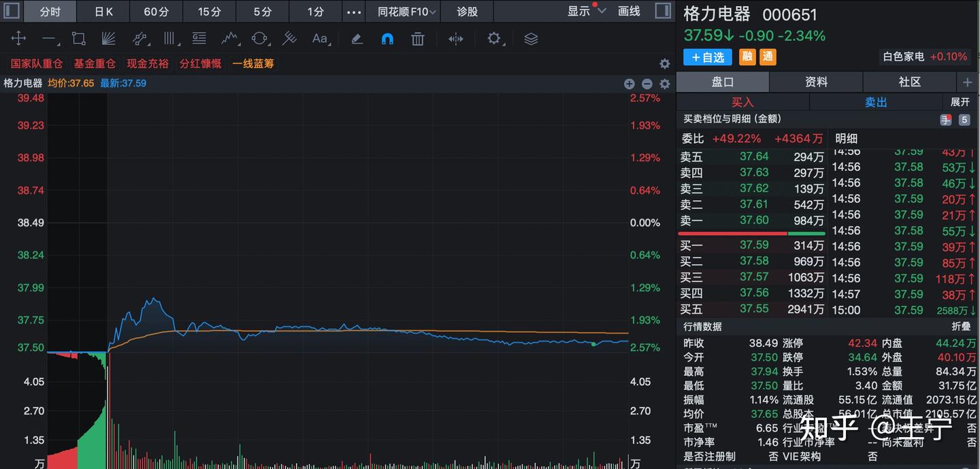Open 白色家电 sector link
The image size is (980, 469).
(925, 57)
